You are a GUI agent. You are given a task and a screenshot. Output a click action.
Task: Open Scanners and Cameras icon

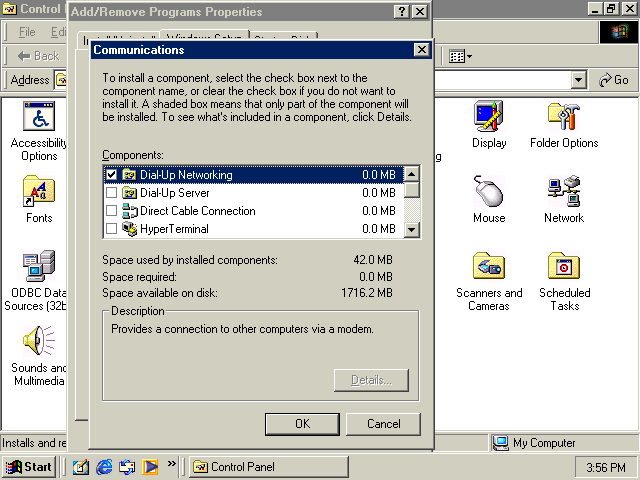click(489, 266)
